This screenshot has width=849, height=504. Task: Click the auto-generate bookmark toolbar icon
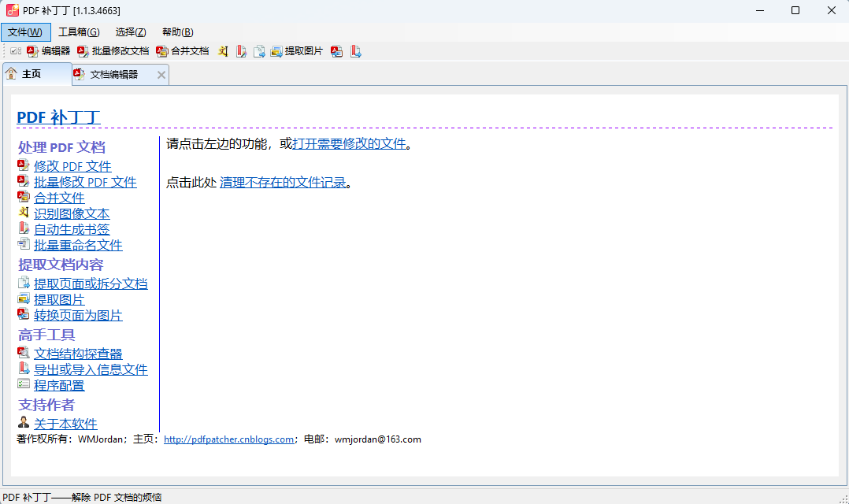click(x=241, y=51)
